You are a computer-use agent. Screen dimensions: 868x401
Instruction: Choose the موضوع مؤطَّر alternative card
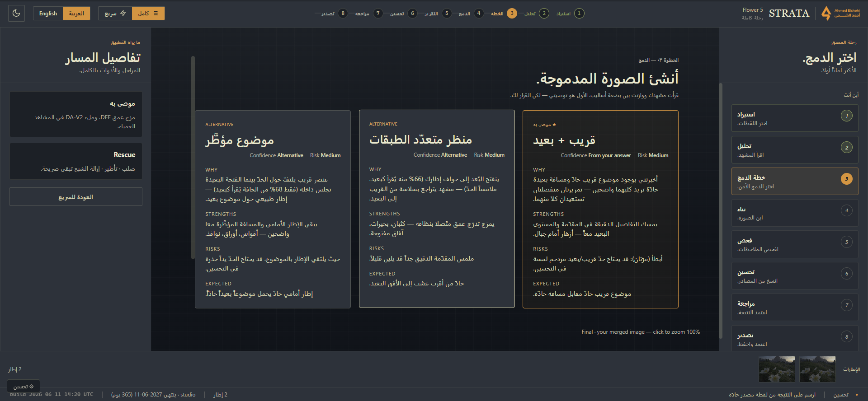coord(273,209)
